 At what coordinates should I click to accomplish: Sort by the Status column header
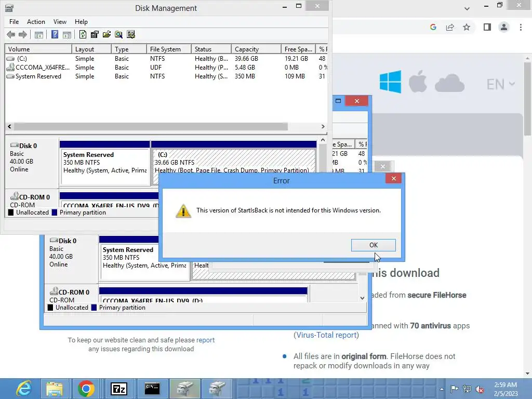click(x=211, y=49)
